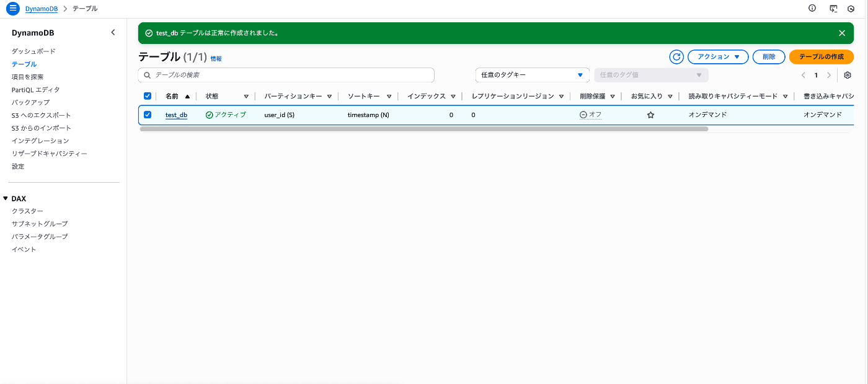Click the timestamp (N) sort key cell

(x=368, y=115)
